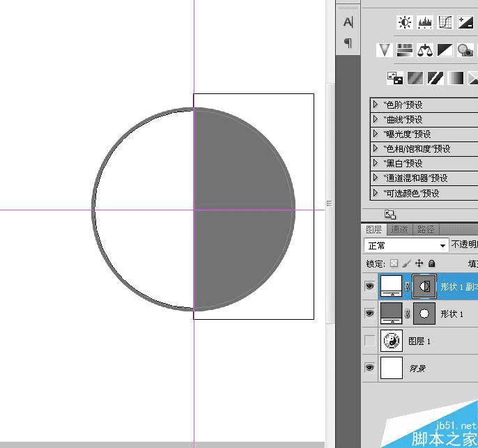478x448 pixels.
Task: Expand the "色阶"预设 list
Action: [x=376, y=105]
